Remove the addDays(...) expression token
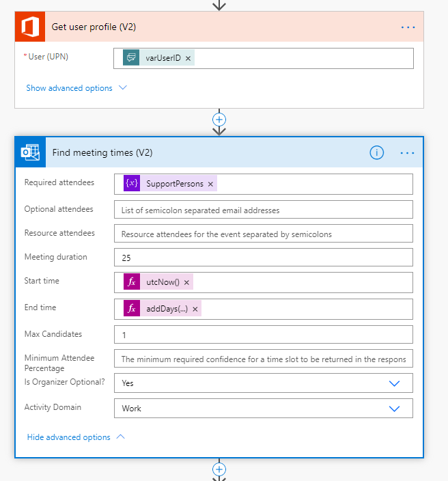This screenshot has height=481, width=448. pyautogui.click(x=195, y=310)
